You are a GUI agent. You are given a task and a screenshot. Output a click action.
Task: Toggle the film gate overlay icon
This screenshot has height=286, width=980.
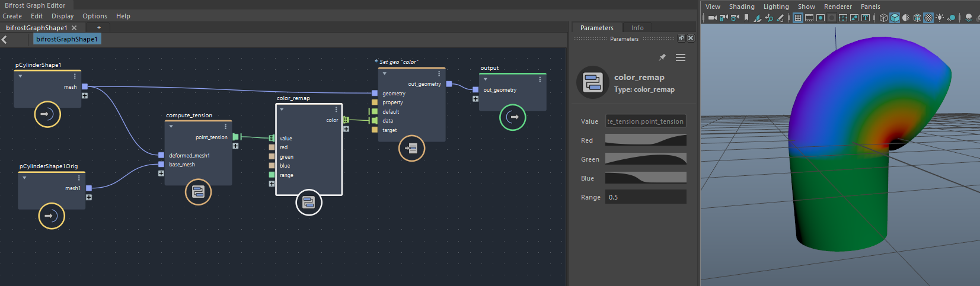click(809, 18)
